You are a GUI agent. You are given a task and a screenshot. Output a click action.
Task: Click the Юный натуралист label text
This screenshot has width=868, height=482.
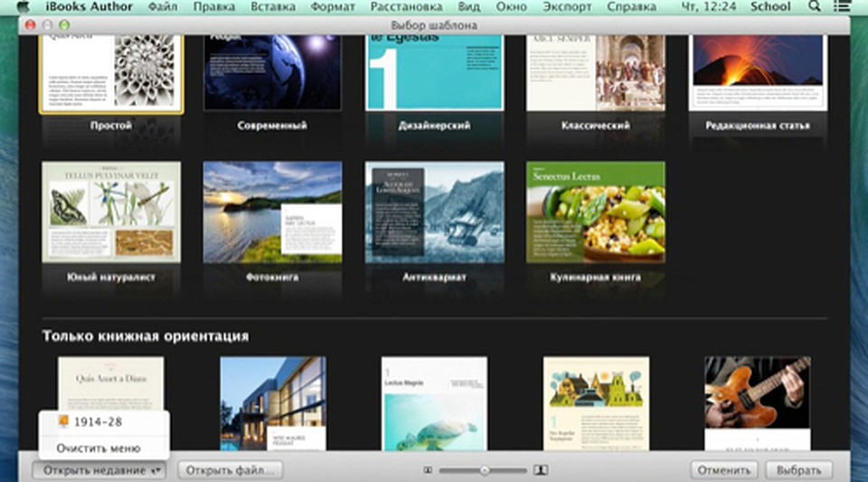(x=111, y=278)
